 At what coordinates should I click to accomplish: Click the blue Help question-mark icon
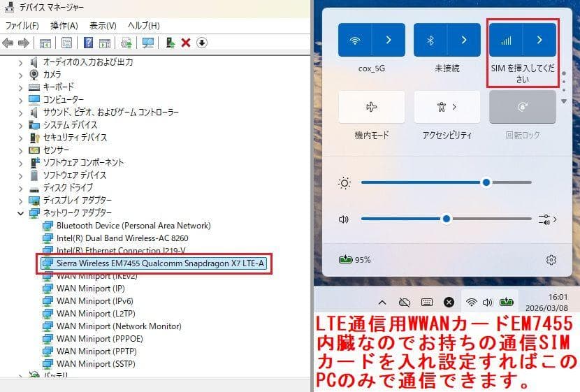pyautogui.click(x=88, y=43)
